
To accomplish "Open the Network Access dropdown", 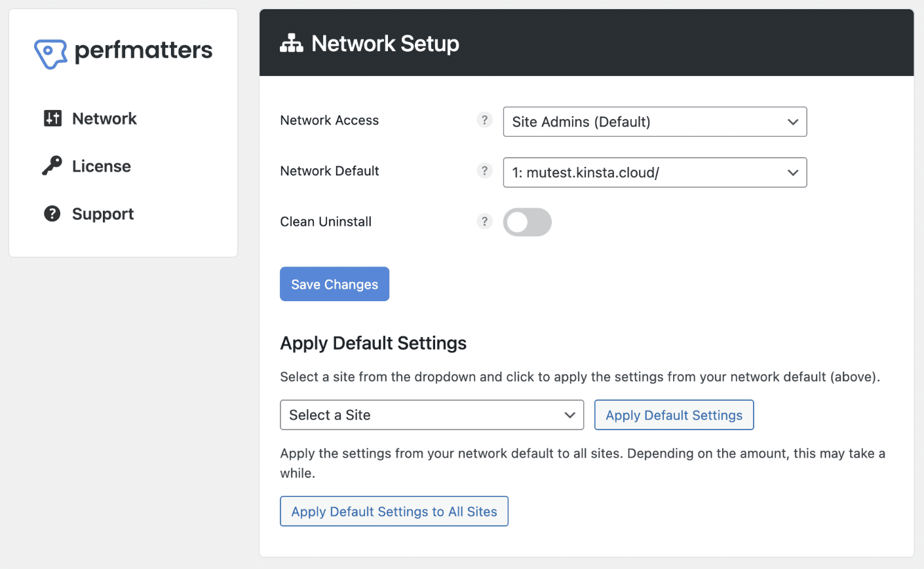I will click(654, 122).
